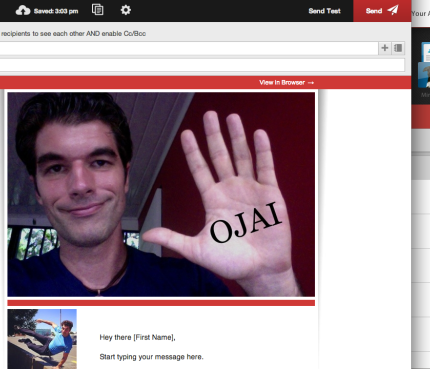Select the large OJAI waving photo
The width and height of the screenshot is (430, 369).
click(x=161, y=194)
